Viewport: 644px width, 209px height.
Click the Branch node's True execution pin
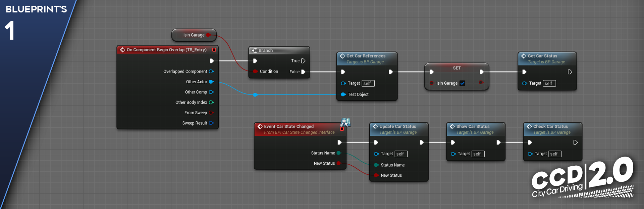click(x=303, y=61)
